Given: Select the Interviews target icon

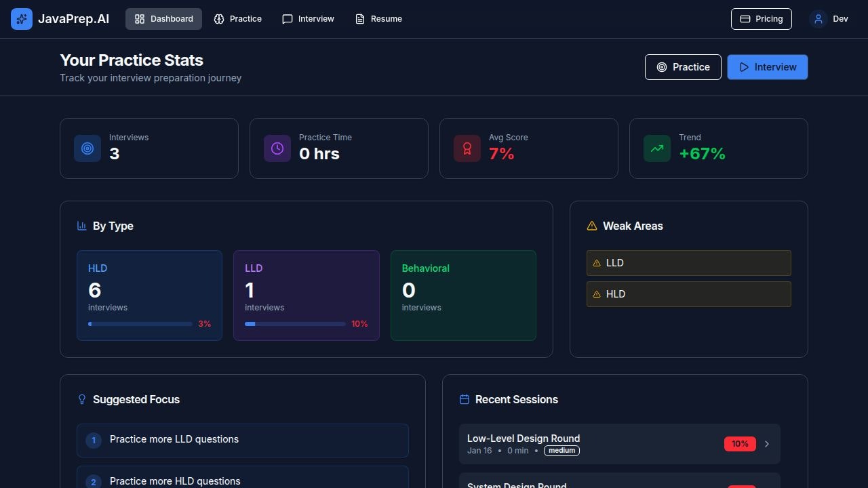Looking at the screenshot, I should pyautogui.click(x=87, y=148).
